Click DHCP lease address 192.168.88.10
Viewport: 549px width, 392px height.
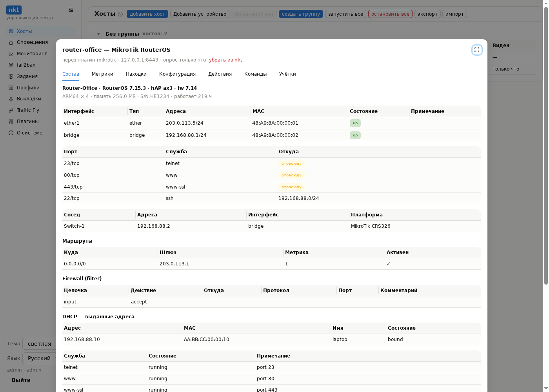tap(82, 339)
